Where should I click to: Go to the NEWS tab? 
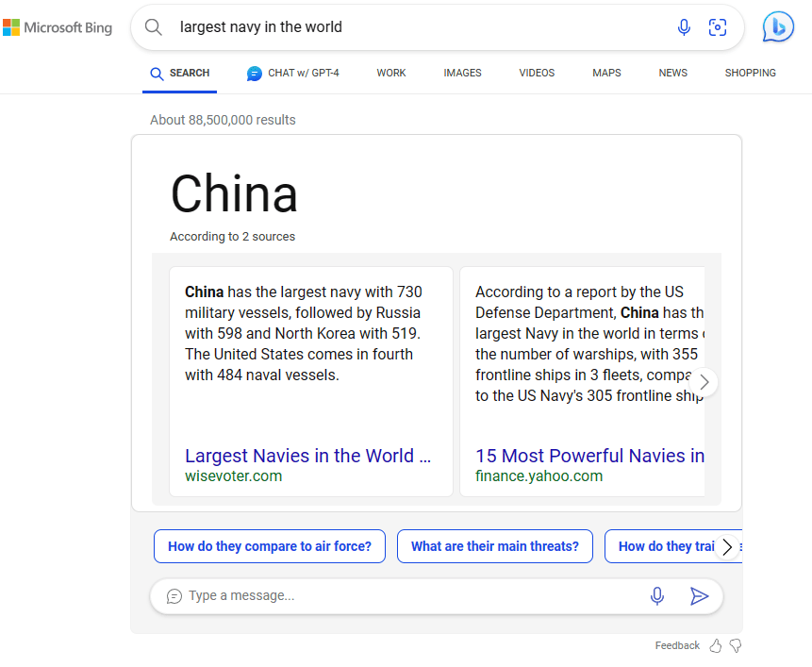(x=672, y=73)
